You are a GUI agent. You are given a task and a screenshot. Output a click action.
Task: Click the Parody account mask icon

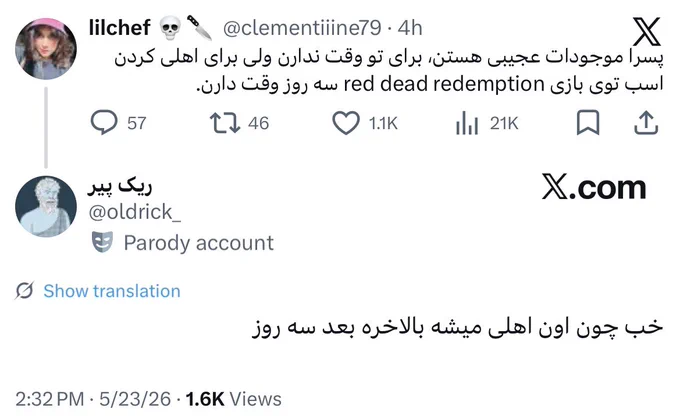click(102, 242)
